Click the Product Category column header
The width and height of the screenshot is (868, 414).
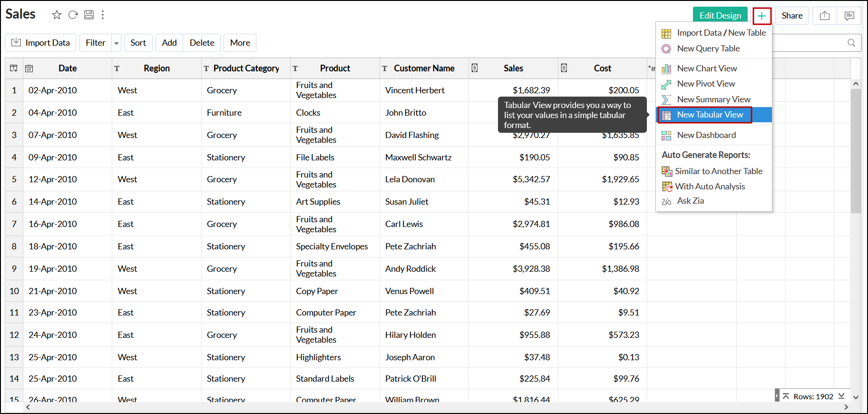(x=246, y=69)
